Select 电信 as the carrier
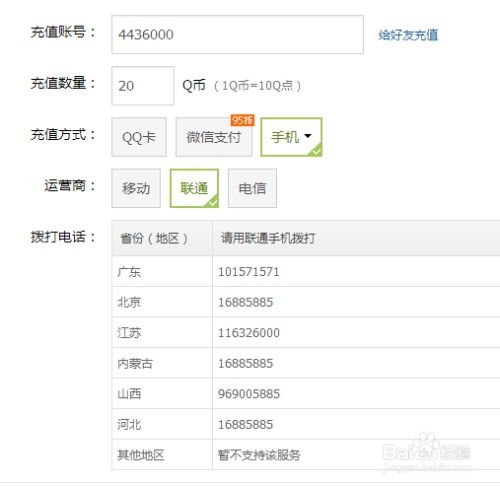Viewport: 500px width, 486px height. tap(252, 188)
